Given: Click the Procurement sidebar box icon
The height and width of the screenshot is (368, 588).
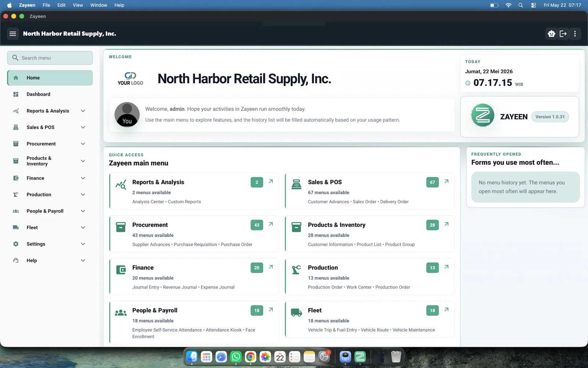Looking at the screenshot, I should click(16, 144).
